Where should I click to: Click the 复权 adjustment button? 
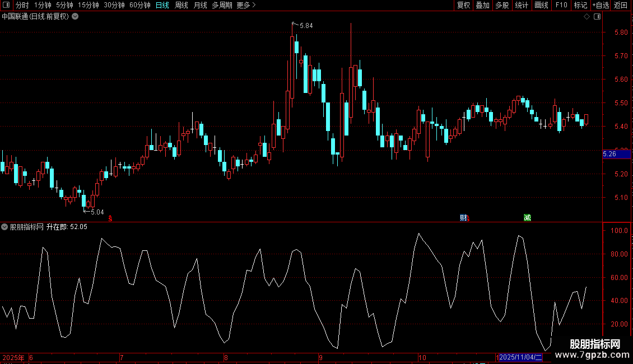pos(463,5)
